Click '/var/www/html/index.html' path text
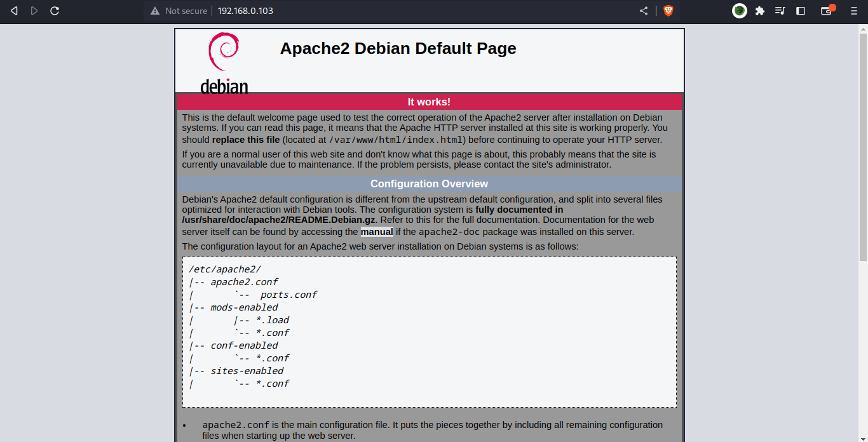This screenshot has width=868, height=442. 397,140
